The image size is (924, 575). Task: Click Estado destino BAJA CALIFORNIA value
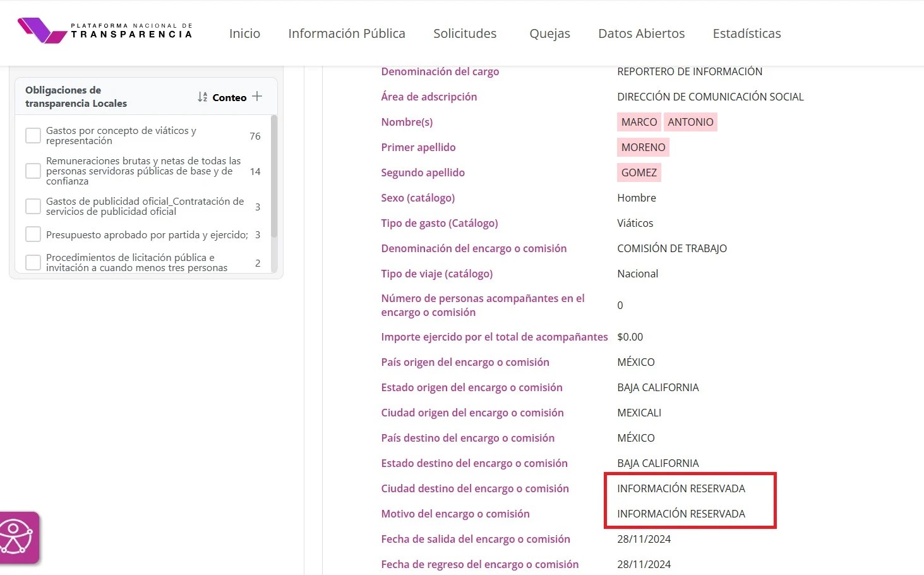pyautogui.click(x=658, y=463)
